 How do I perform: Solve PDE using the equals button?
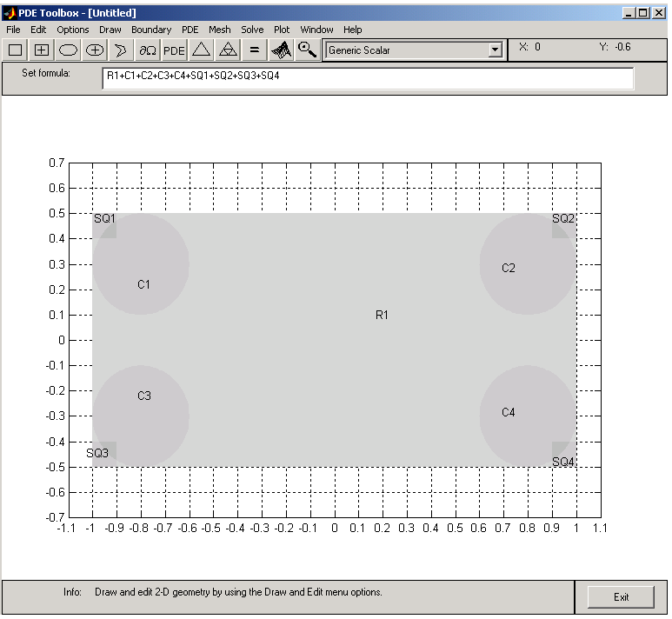(255, 50)
